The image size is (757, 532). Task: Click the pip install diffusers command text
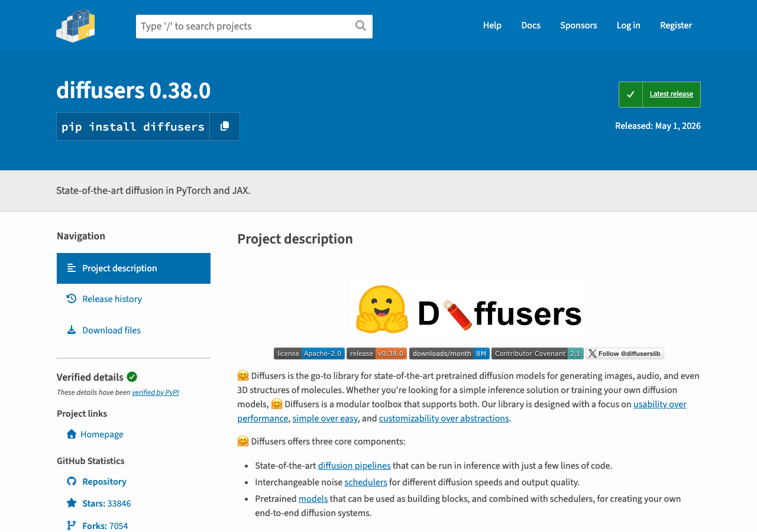click(133, 126)
